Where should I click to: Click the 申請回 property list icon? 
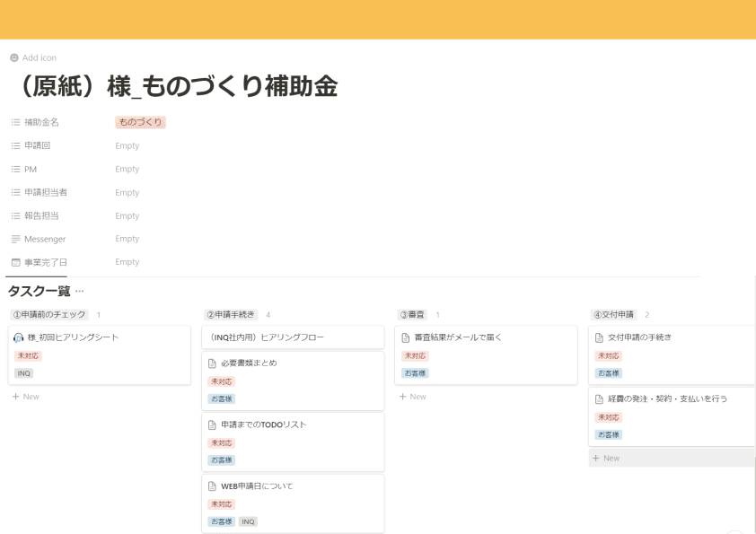pyautogui.click(x=15, y=145)
